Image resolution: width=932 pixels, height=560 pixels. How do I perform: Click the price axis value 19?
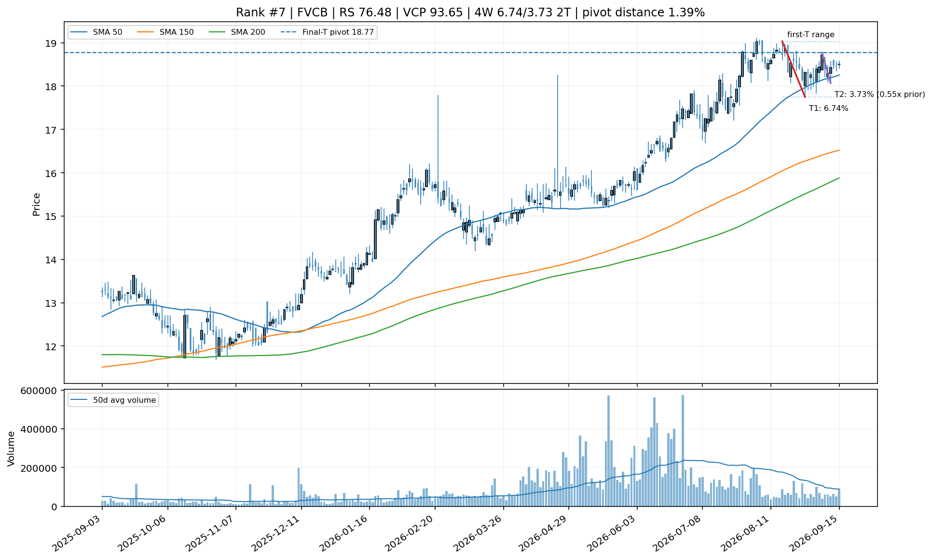pyautogui.click(x=51, y=43)
